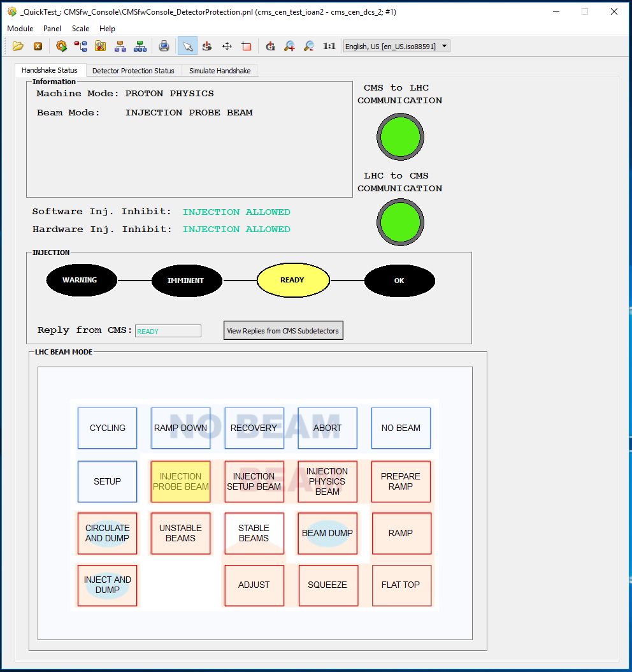This screenshot has width=632, height=672.
Task: Click the printer icon in toolbar
Action: tap(164, 46)
